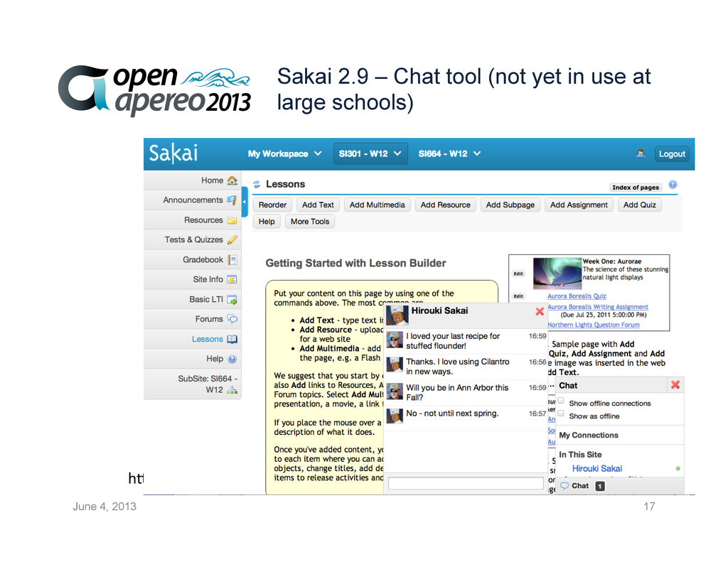Click the SubSite SI664 sitemap icon

[232, 390]
